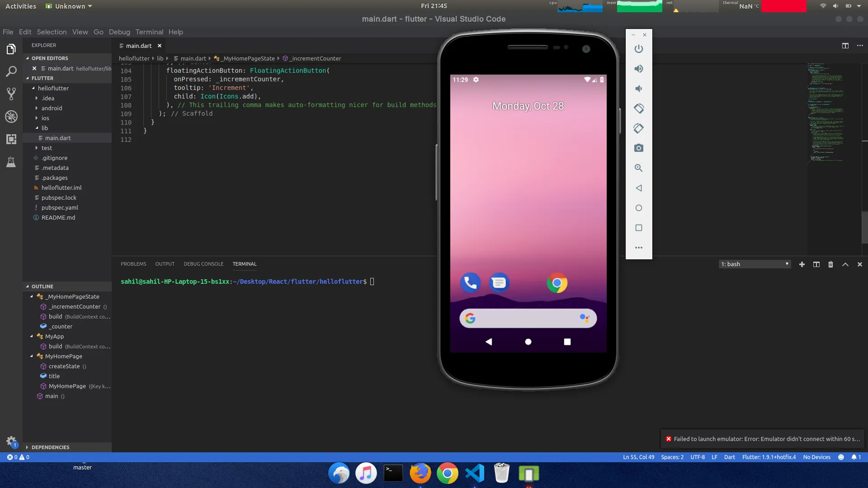Open the Search view icon
This screenshot has width=868, height=488.
coord(11,71)
